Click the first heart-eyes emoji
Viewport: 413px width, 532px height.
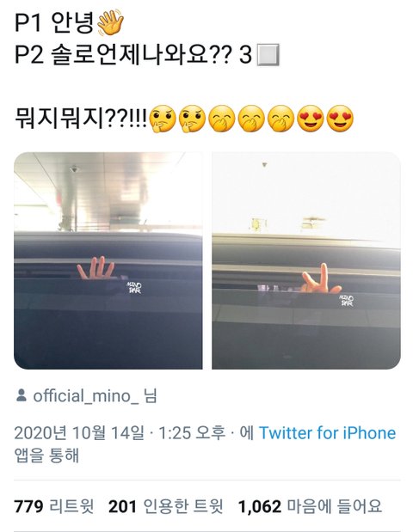coord(311,119)
